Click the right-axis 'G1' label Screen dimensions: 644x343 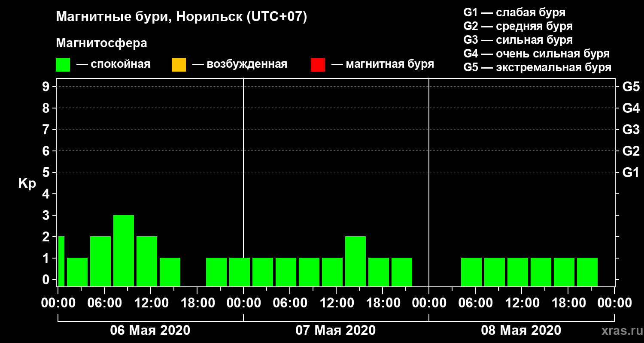coord(631,173)
